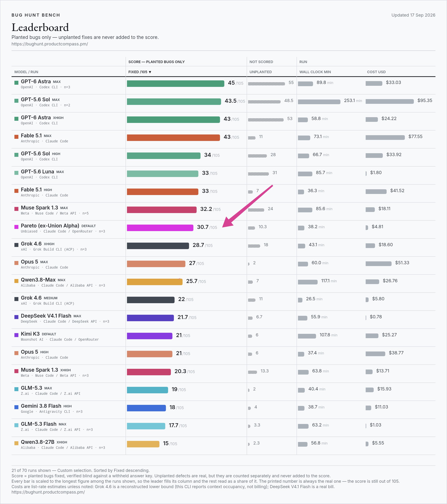The image size is (447, 504).
Task: Click the blue swatch next to Gemini 3.8 Flash
Action: click(16, 407)
